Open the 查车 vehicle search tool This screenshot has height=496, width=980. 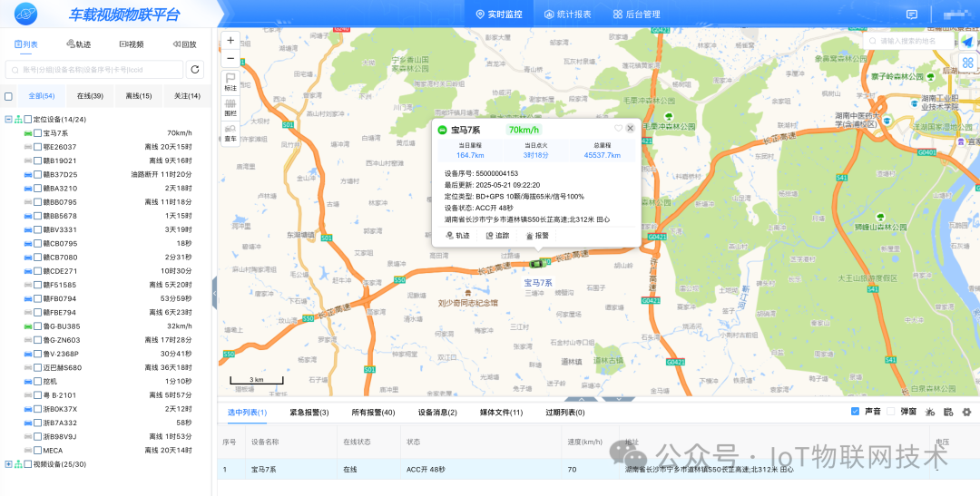(230, 132)
